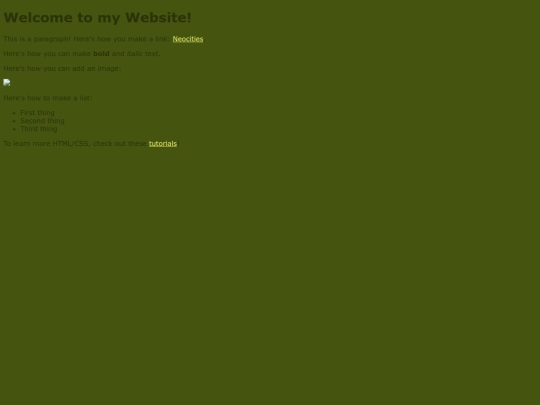Follow the tutorials link
Image resolution: width=540 pixels, height=405 pixels.
point(163,144)
